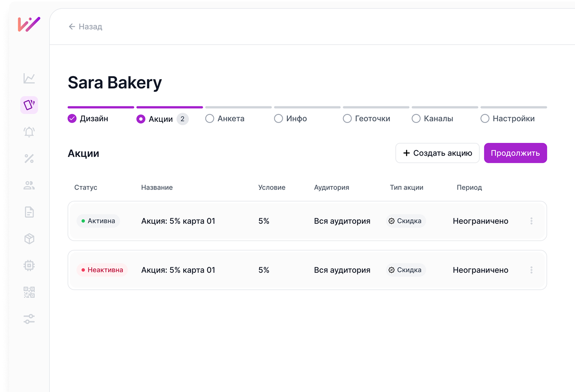Go back using the Назад link
575x392 pixels.
85,26
